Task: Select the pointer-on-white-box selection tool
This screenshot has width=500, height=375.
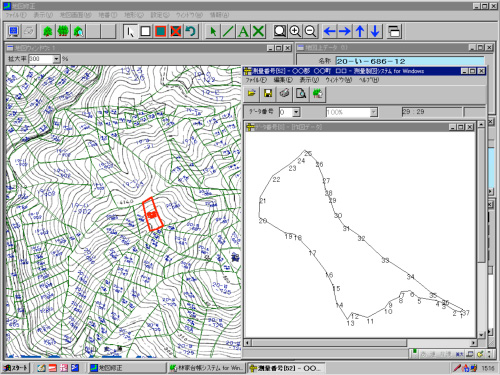Action: click(x=130, y=31)
